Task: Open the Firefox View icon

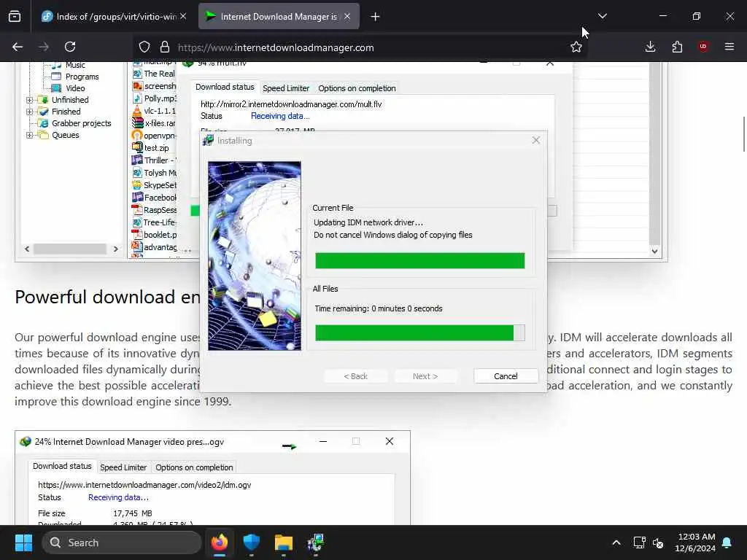Action: pyautogui.click(x=15, y=17)
